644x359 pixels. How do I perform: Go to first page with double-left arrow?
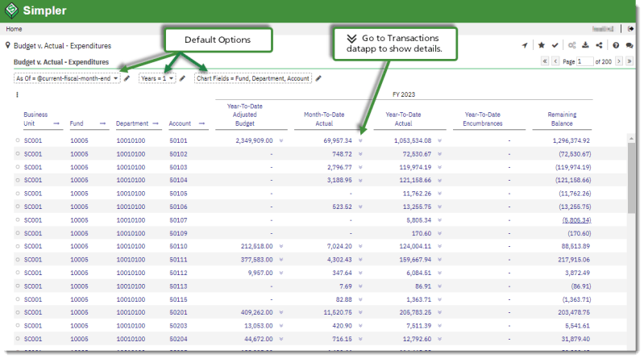(x=545, y=61)
